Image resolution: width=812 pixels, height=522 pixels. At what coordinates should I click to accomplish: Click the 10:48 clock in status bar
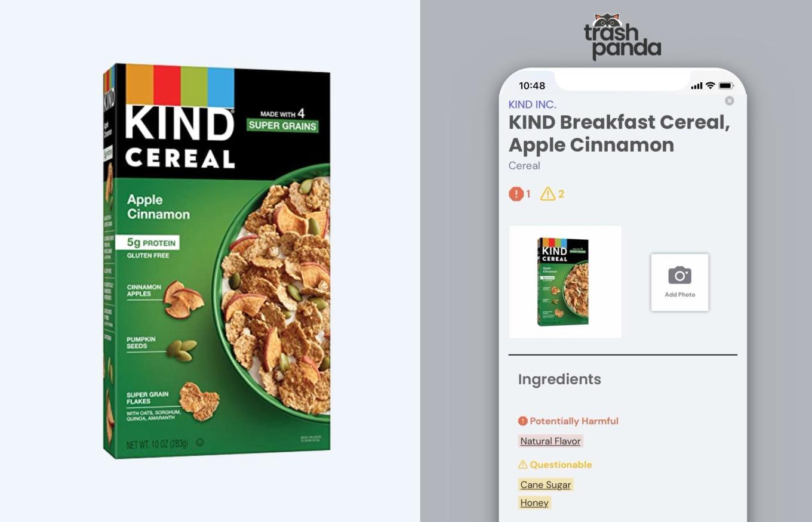(532, 85)
